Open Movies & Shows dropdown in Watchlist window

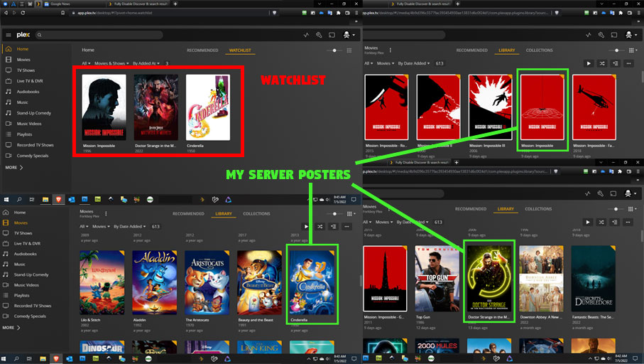[x=111, y=63]
